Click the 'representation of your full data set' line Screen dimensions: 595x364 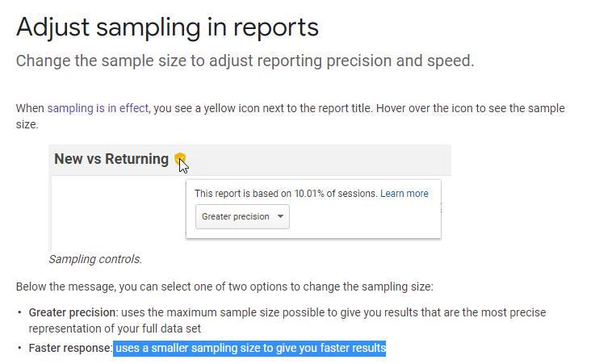[115, 328]
